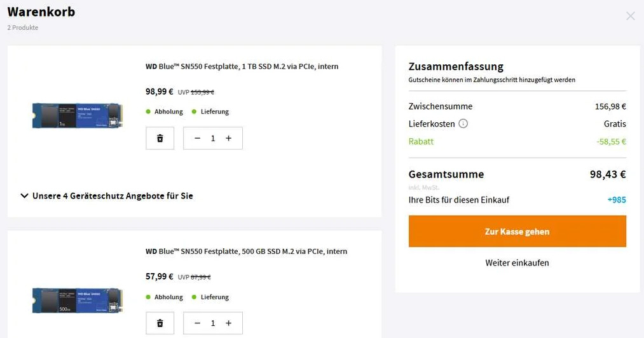
Task: Open the WD Blue 1 TB product title
Action: click(x=242, y=66)
